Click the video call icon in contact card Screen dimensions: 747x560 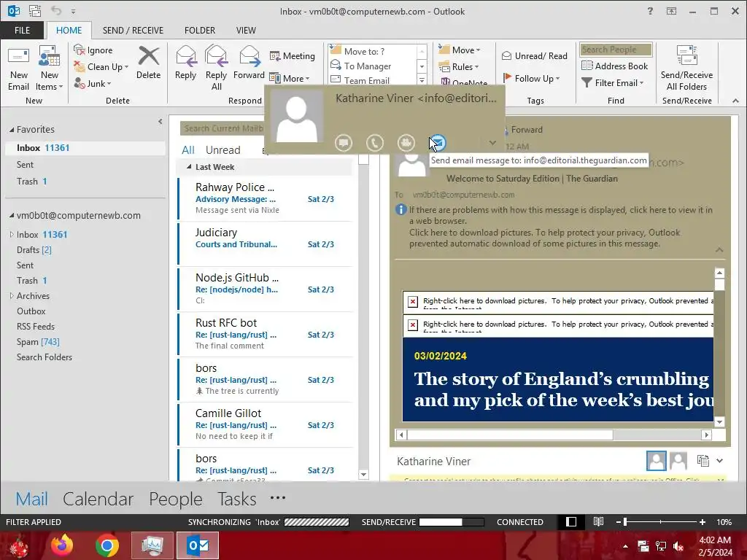[x=406, y=142]
